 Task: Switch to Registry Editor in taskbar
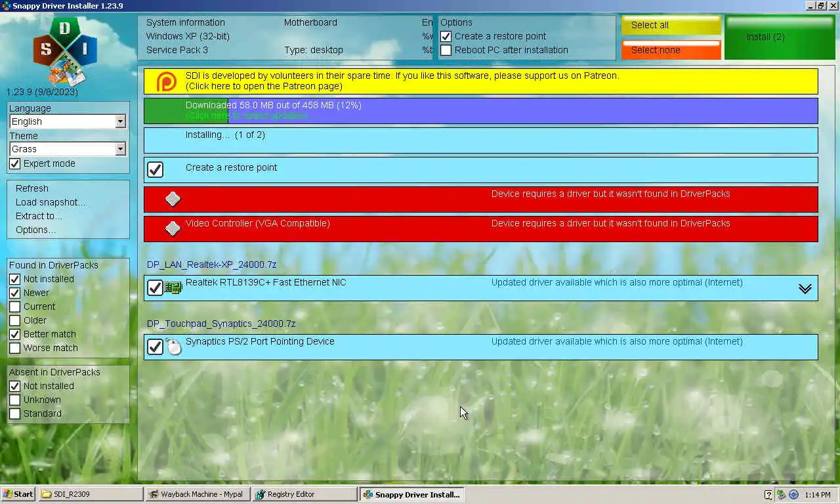click(x=304, y=494)
